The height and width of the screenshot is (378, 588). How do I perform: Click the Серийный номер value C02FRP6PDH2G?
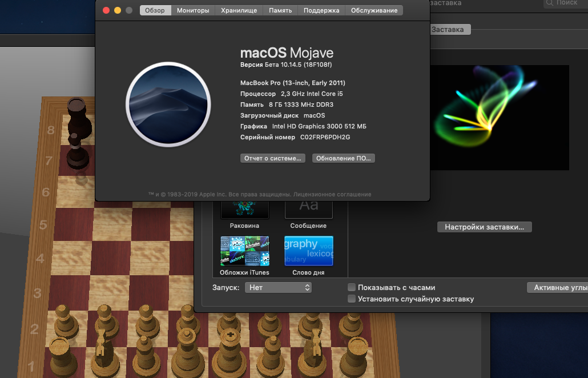click(x=325, y=137)
